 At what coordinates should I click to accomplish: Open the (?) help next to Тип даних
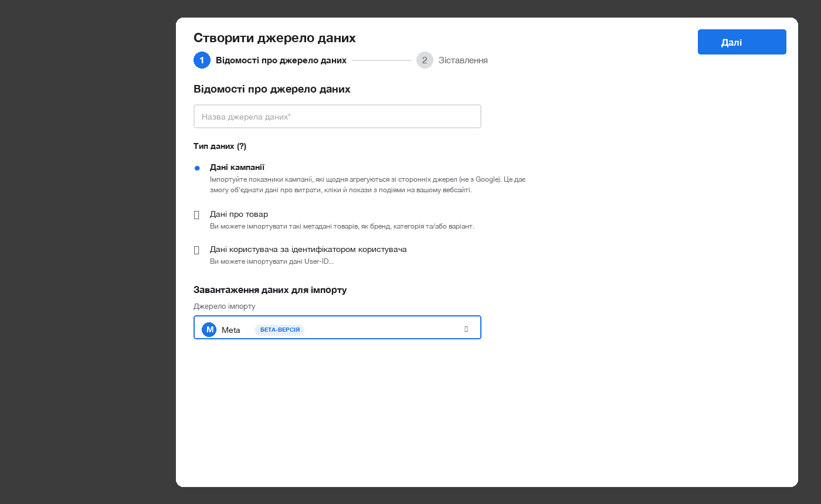point(242,146)
